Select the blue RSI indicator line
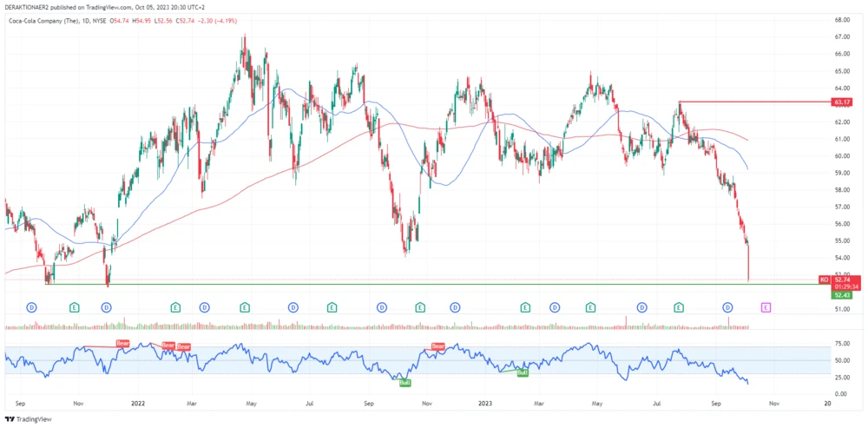This screenshot has height=428, width=868. click(x=260, y=352)
